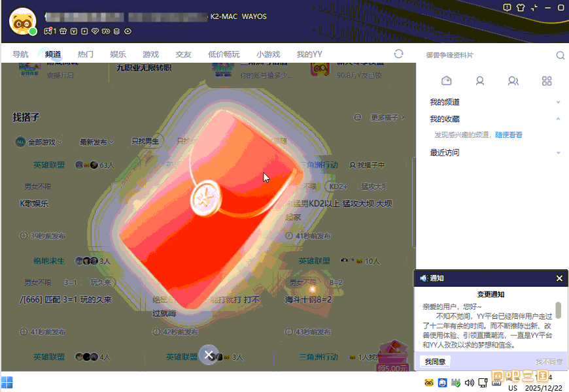The image size is (569, 392).
Task: Close the 通知 popup
Action: tap(559, 278)
